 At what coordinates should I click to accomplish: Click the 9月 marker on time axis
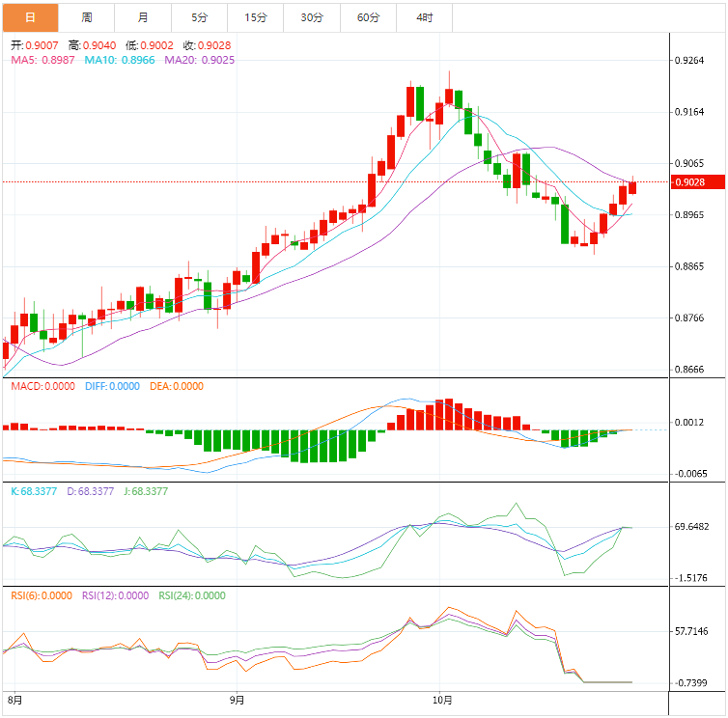pos(237,699)
